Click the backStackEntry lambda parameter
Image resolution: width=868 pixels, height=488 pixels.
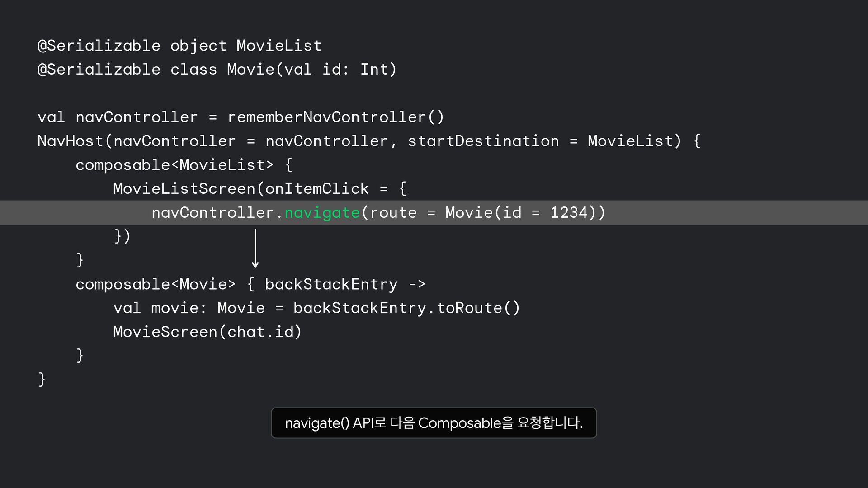[331, 284]
